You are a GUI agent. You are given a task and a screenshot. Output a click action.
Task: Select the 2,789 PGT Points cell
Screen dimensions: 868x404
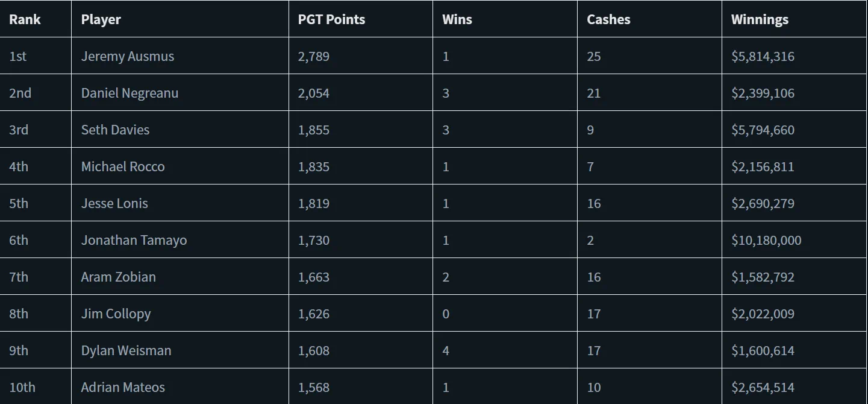(313, 56)
